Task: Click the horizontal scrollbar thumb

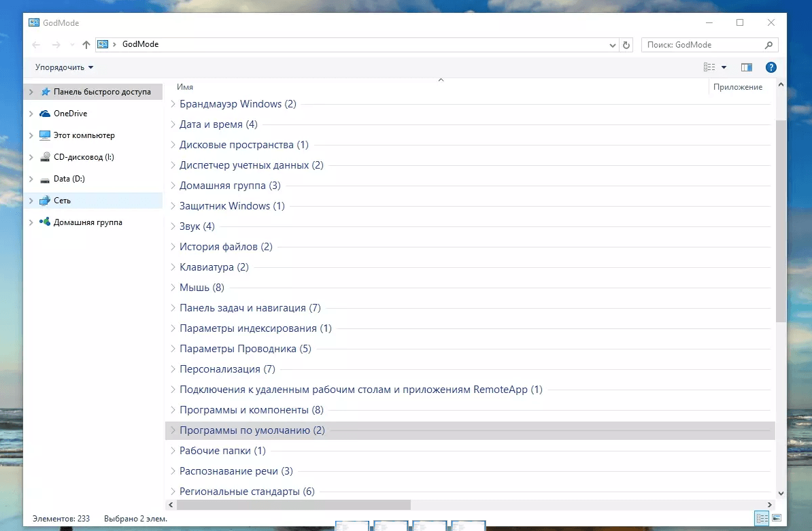Action: [x=294, y=504]
